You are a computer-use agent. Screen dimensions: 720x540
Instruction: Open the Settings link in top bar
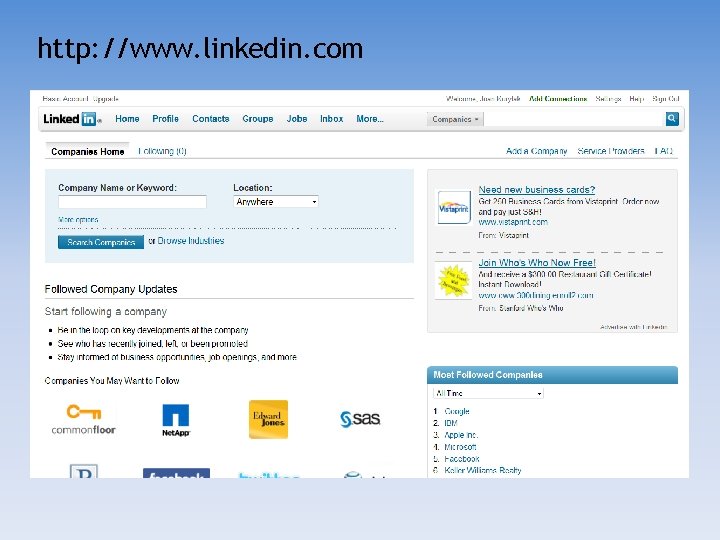[x=608, y=99]
